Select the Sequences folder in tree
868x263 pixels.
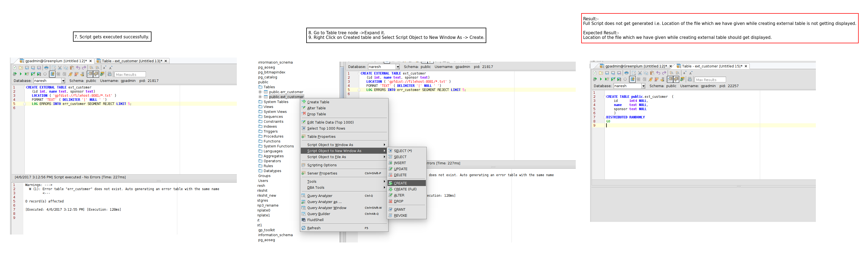271,117
